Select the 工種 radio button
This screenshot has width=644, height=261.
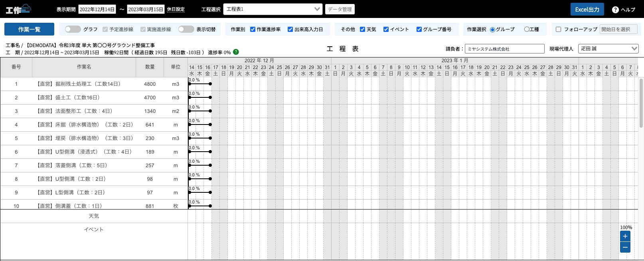point(527,29)
